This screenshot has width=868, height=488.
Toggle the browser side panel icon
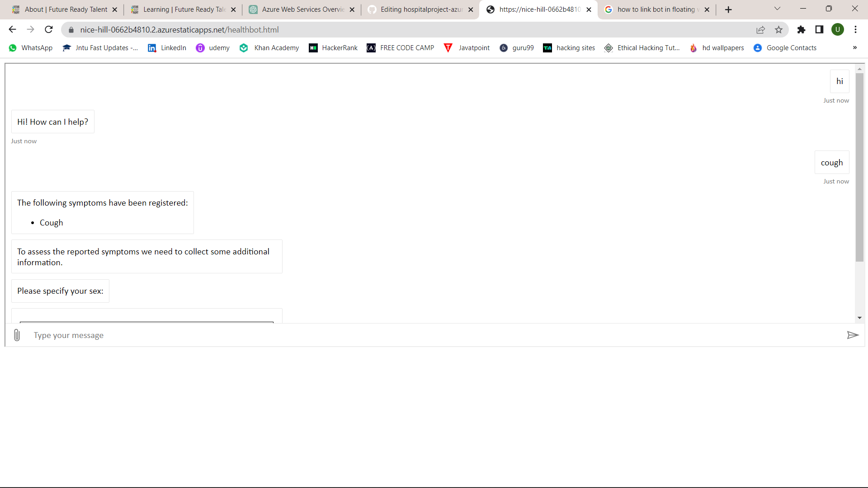pos(819,30)
